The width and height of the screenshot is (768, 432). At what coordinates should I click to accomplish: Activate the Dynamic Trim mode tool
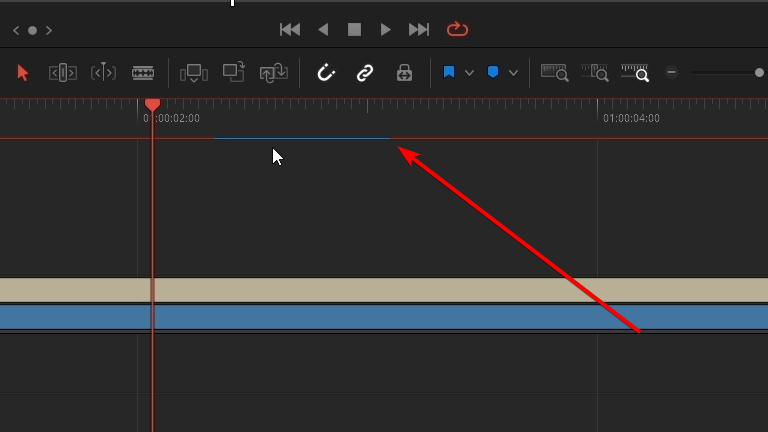[x=103, y=73]
